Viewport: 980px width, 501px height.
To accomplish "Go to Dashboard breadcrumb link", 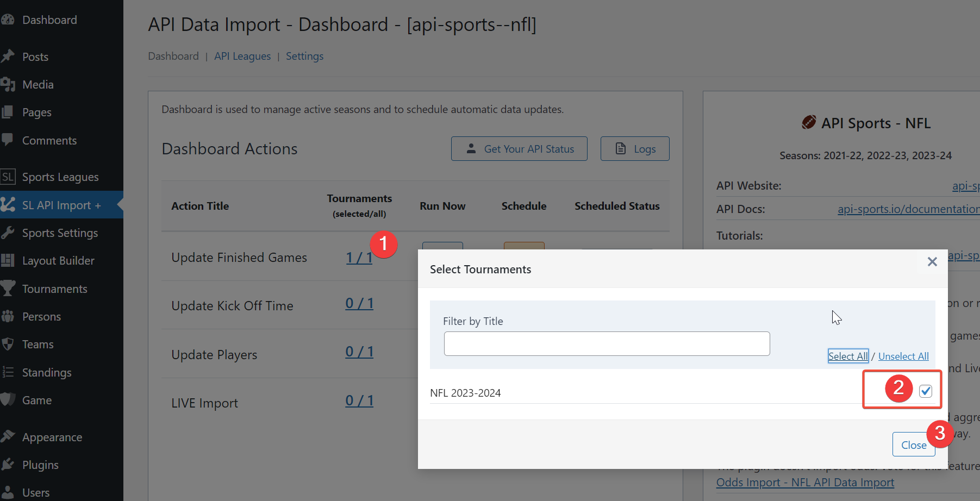I will click(173, 56).
